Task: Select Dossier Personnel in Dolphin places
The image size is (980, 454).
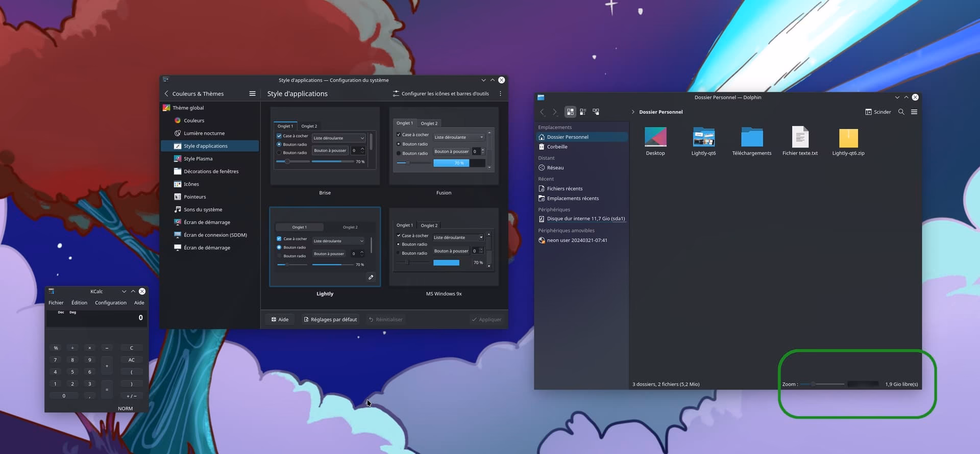Action: click(582, 137)
